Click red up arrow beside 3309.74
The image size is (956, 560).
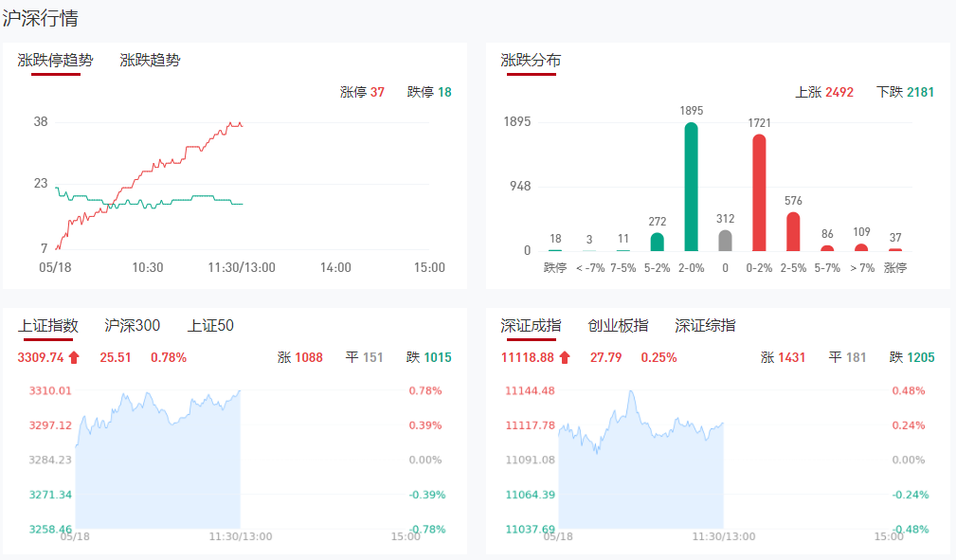point(75,357)
